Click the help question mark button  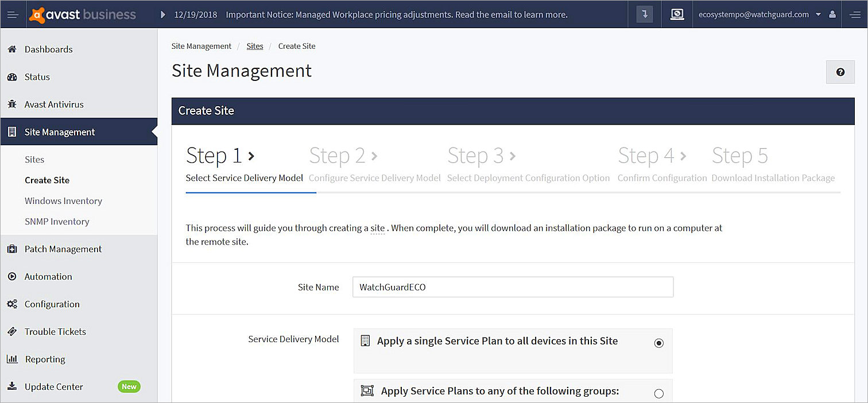[840, 72]
